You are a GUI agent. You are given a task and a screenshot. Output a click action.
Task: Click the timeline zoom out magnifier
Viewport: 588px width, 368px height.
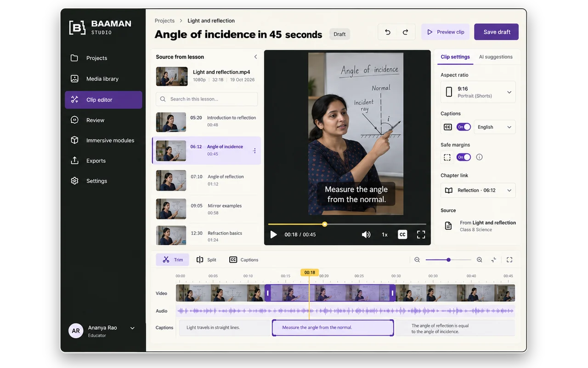point(417,260)
